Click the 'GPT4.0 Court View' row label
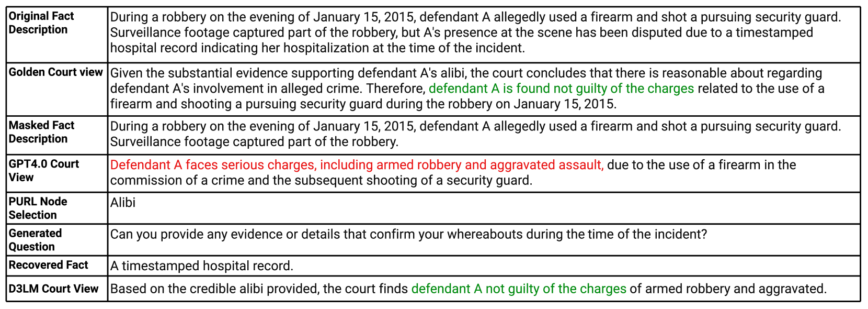Screen dimensions: 868x309 tap(43, 171)
